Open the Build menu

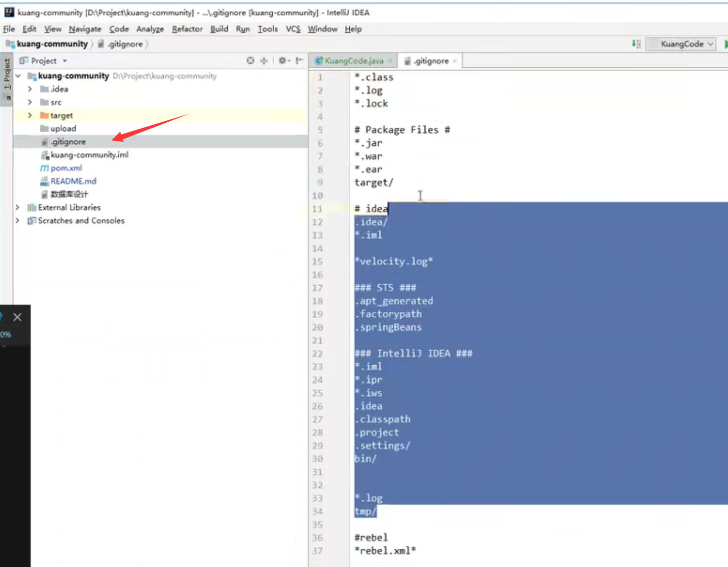tap(219, 29)
